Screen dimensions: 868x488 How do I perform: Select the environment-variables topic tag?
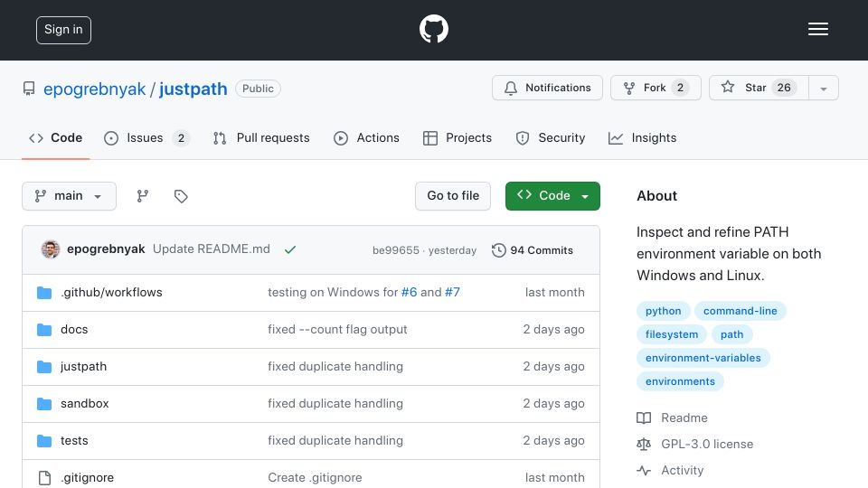tap(703, 358)
